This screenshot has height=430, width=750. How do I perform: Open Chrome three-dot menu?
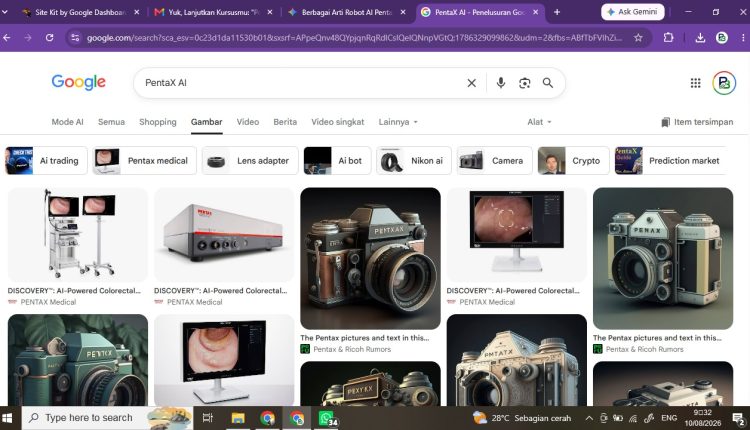tap(742, 37)
